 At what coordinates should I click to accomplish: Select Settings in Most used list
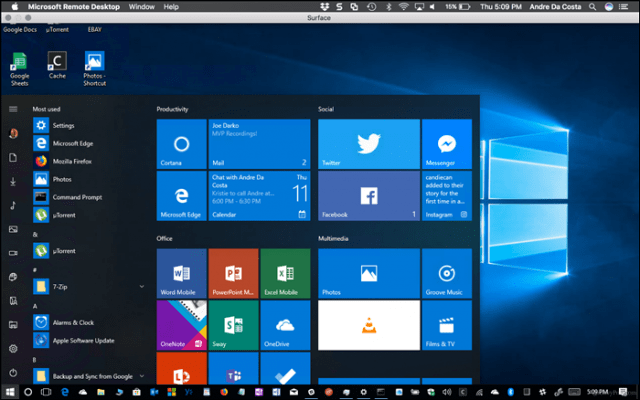[x=89, y=125]
